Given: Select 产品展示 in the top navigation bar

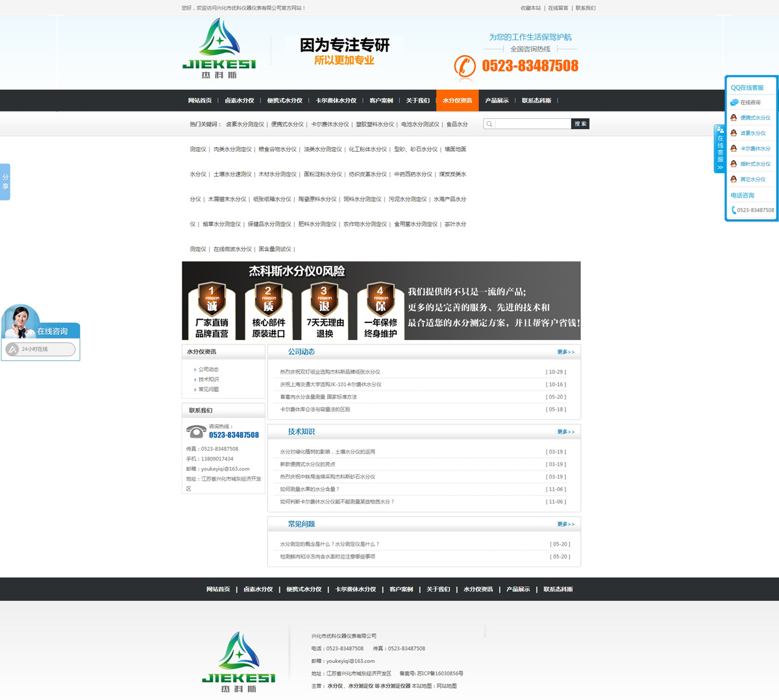Looking at the screenshot, I should pos(497,101).
